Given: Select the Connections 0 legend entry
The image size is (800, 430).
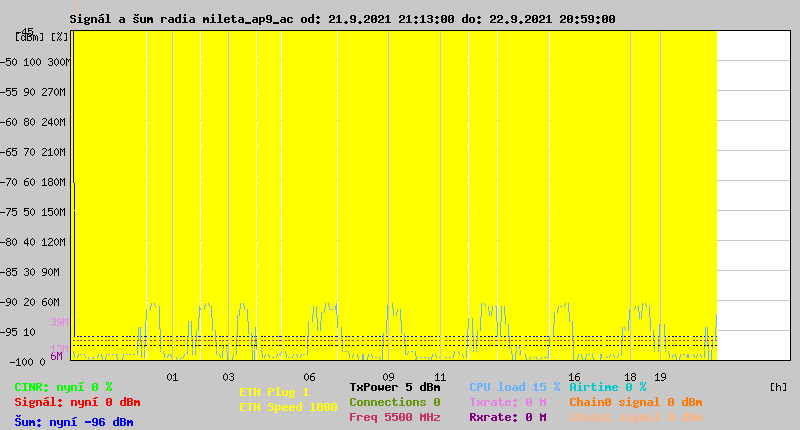Looking at the screenshot, I should click(394, 402).
